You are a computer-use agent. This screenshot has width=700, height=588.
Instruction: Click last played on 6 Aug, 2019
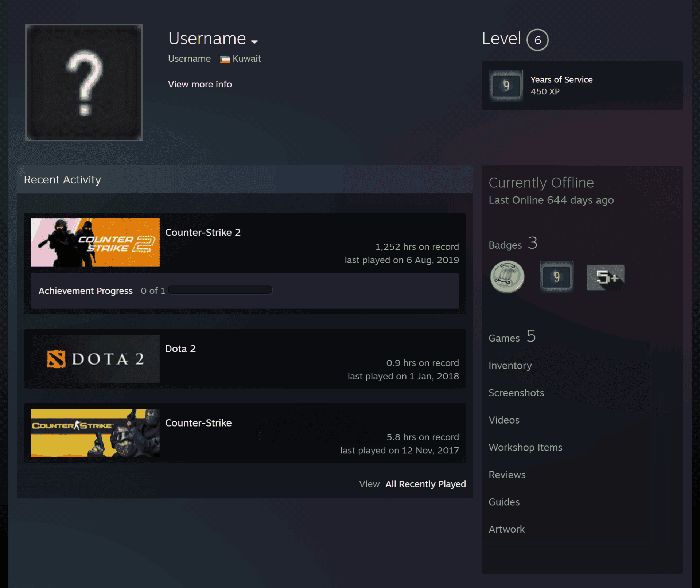[x=402, y=260]
